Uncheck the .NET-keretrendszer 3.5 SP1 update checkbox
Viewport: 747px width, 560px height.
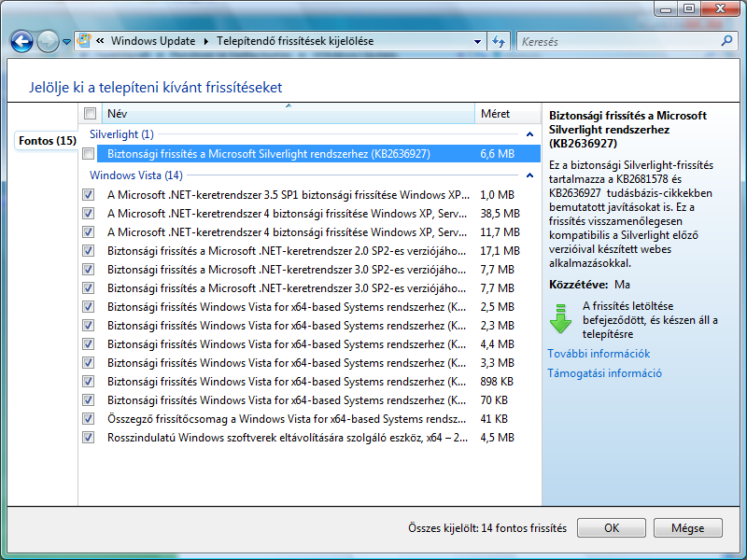[88, 195]
